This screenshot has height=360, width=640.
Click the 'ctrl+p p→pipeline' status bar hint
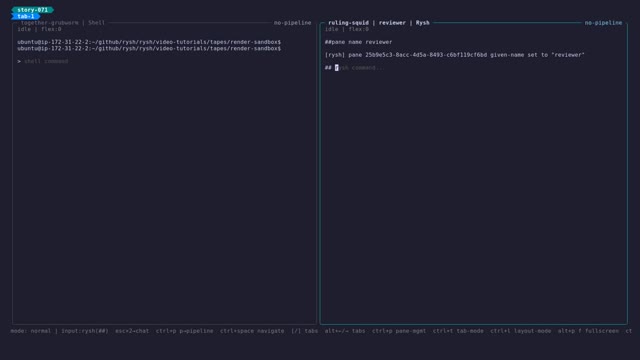click(x=184, y=331)
